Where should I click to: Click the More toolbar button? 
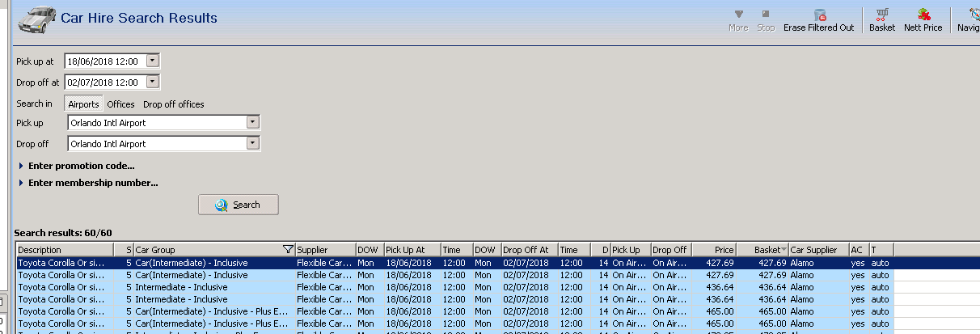[x=738, y=21]
